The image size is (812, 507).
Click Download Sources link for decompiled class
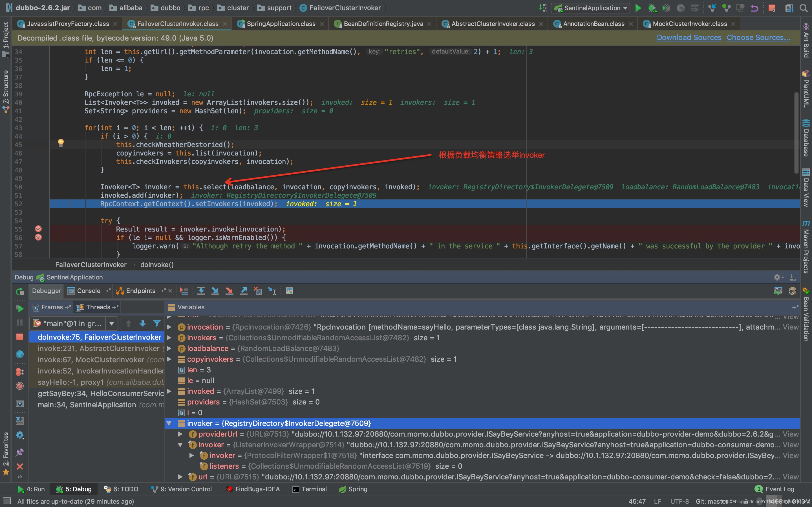[x=689, y=37]
